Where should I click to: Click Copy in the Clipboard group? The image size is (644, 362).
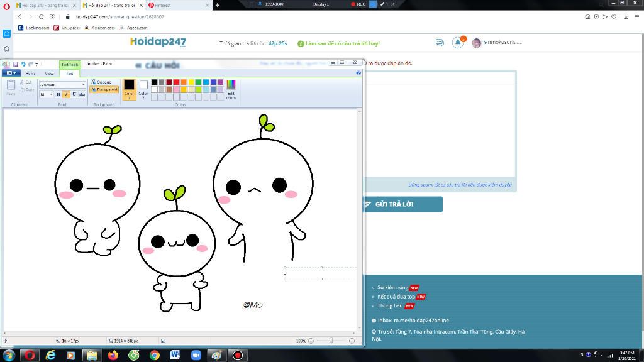click(27, 89)
